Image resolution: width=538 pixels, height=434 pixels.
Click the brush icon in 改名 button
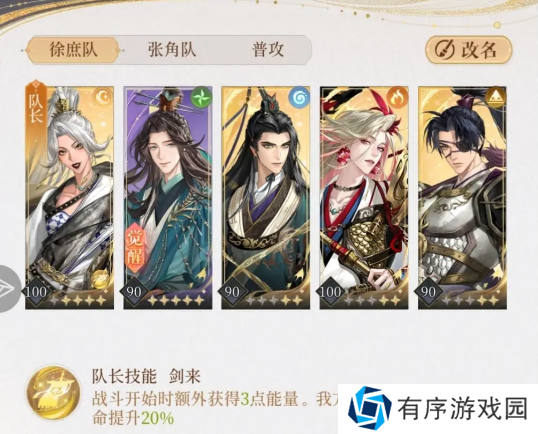[444, 50]
